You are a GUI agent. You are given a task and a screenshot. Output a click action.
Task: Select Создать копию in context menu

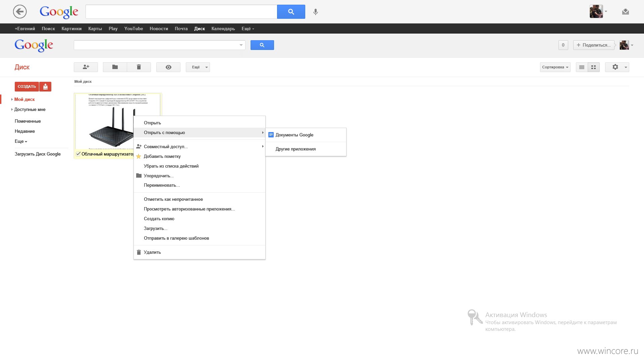point(200,219)
